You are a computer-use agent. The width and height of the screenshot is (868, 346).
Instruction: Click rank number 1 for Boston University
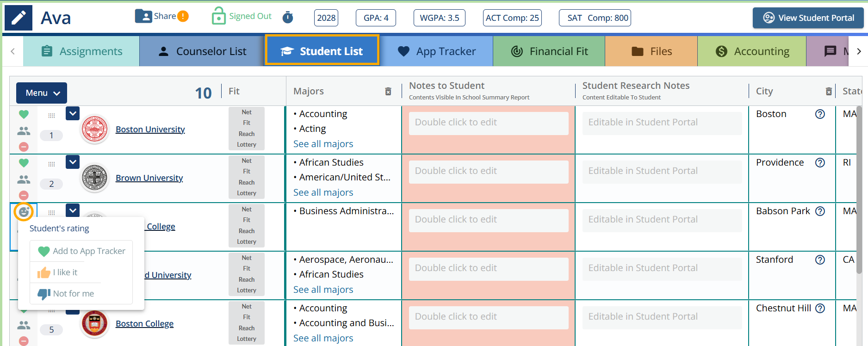tap(51, 136)
